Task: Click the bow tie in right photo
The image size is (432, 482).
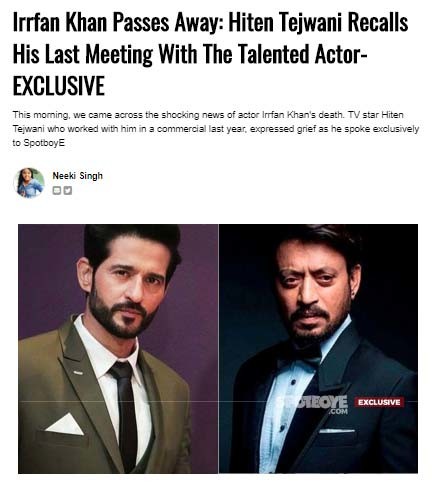Action: (300, 356)
